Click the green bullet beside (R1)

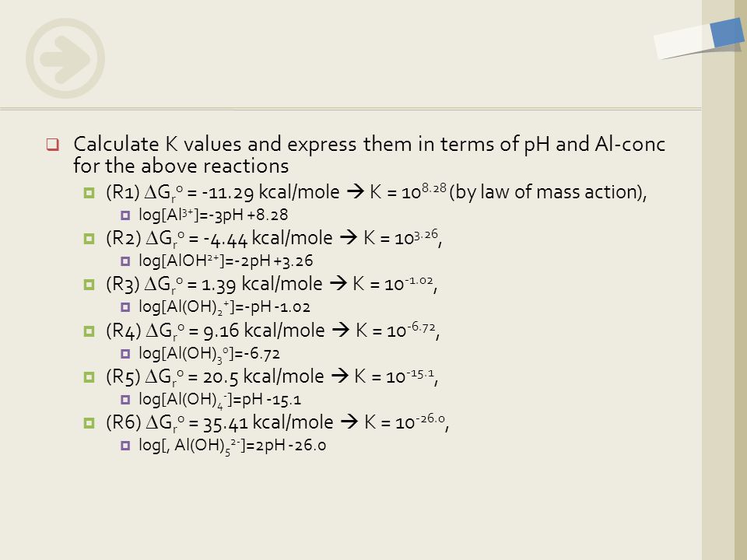[x=89, y=193]
